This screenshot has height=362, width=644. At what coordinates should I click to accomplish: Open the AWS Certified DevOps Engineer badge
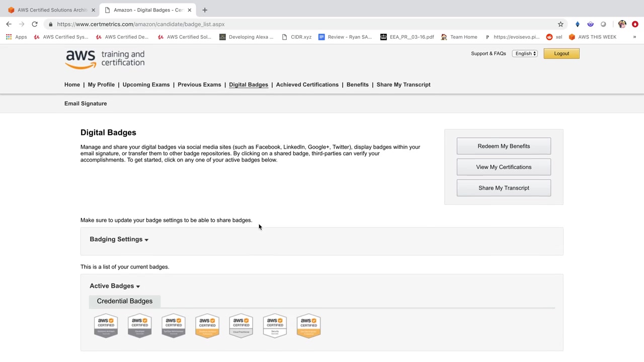click(x=308, y=326)
